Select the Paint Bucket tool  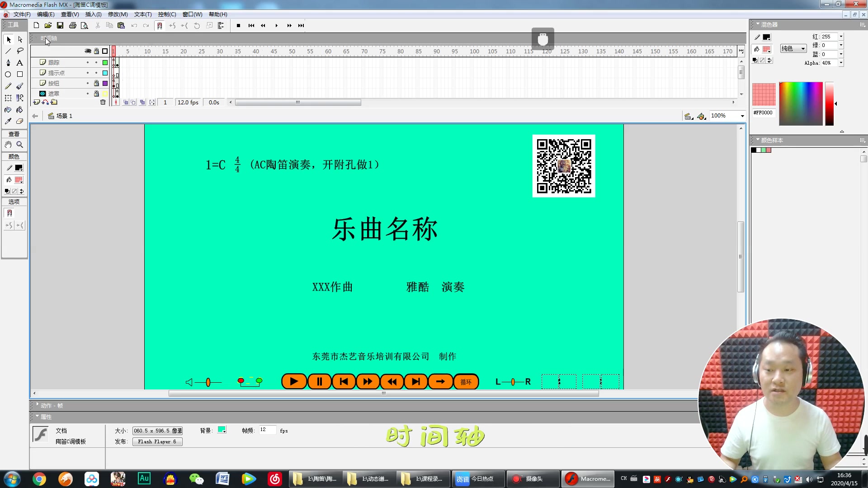pos(20,110)
